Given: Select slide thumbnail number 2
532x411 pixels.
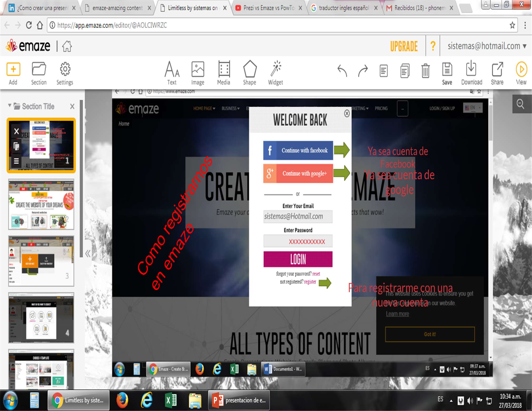Looking at the screenshot, I should pyautogui.click(x=41, y=204).
